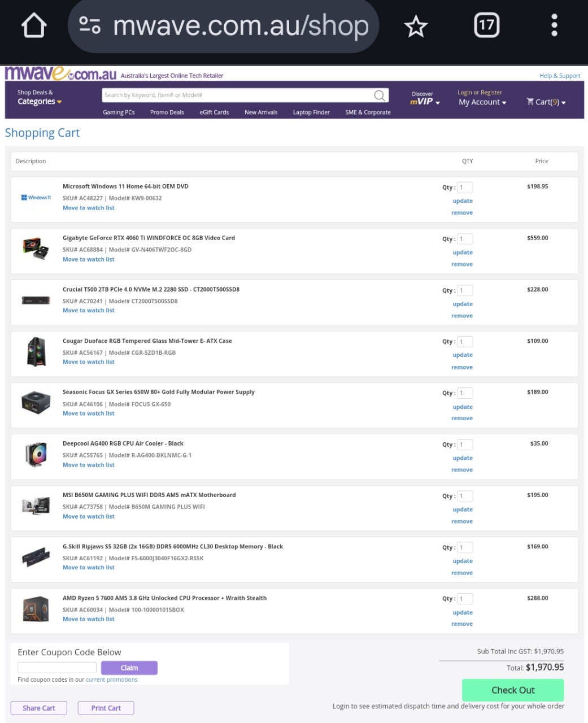This screenshot has height=723, width=588.
Task: Open the My Account dropdown
Action: (x=482, y=102)
